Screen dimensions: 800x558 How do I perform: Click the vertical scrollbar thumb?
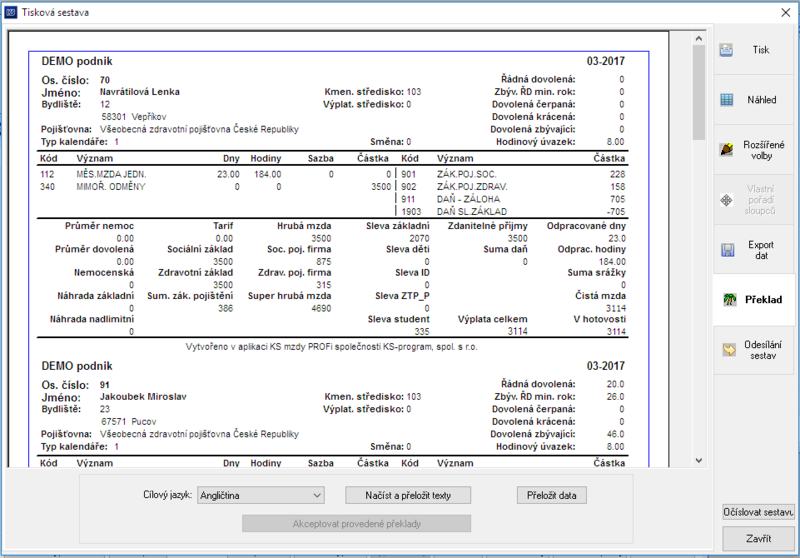[699, 92]
